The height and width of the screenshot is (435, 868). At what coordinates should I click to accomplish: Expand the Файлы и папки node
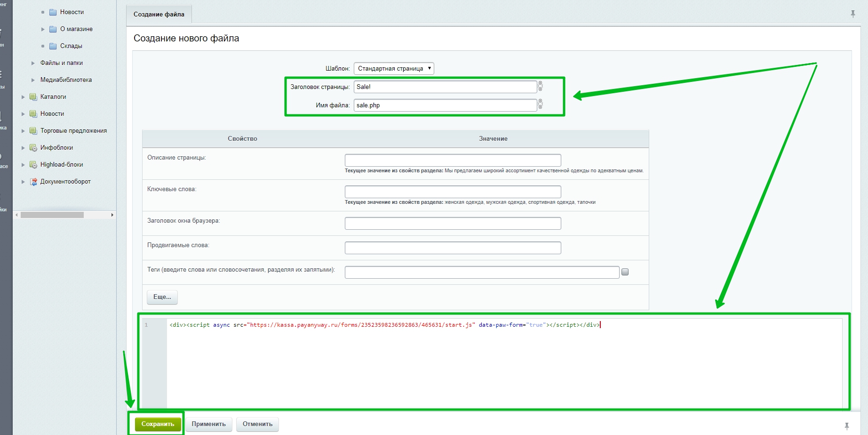pyautogui.click(x=33, y=63)
